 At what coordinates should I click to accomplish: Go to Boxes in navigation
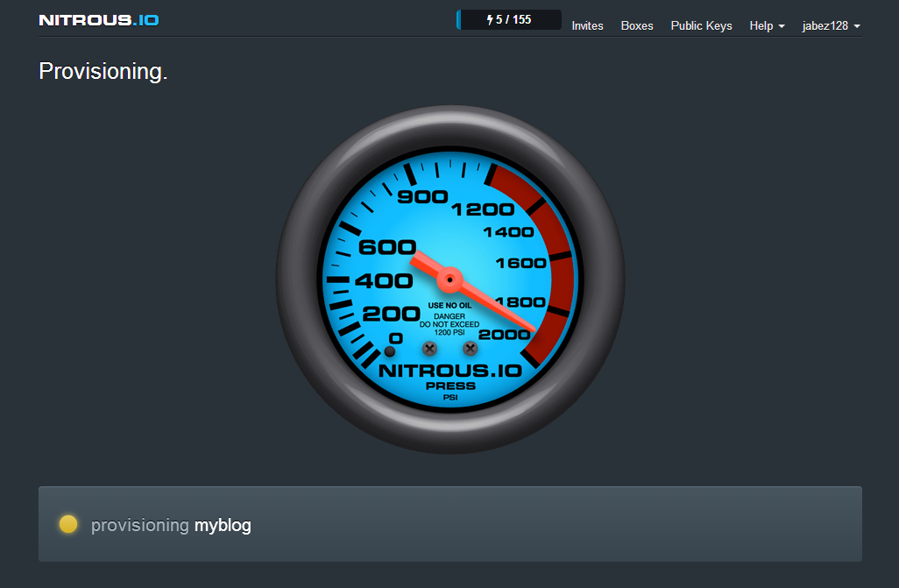(637, 25)
